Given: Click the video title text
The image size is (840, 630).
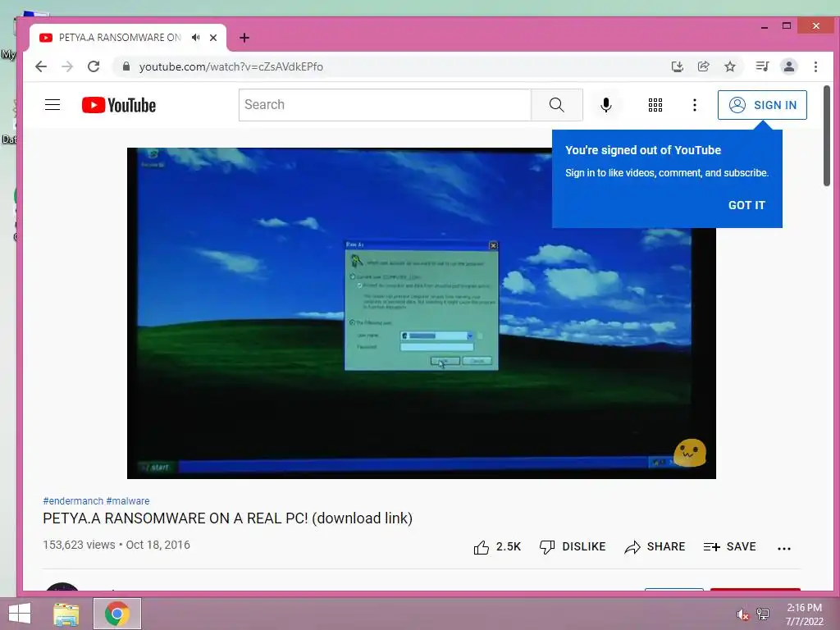Looking at the screenshot, I should coord(228,518).
